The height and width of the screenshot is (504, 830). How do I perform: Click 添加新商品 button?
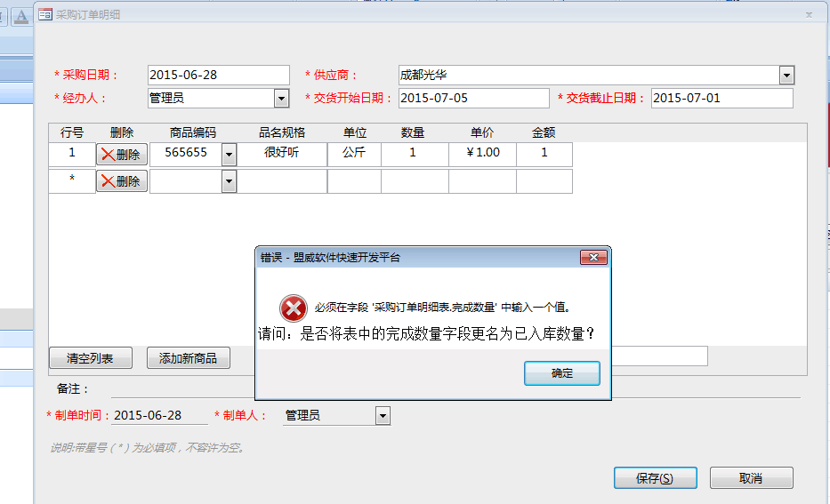(188, 358)
